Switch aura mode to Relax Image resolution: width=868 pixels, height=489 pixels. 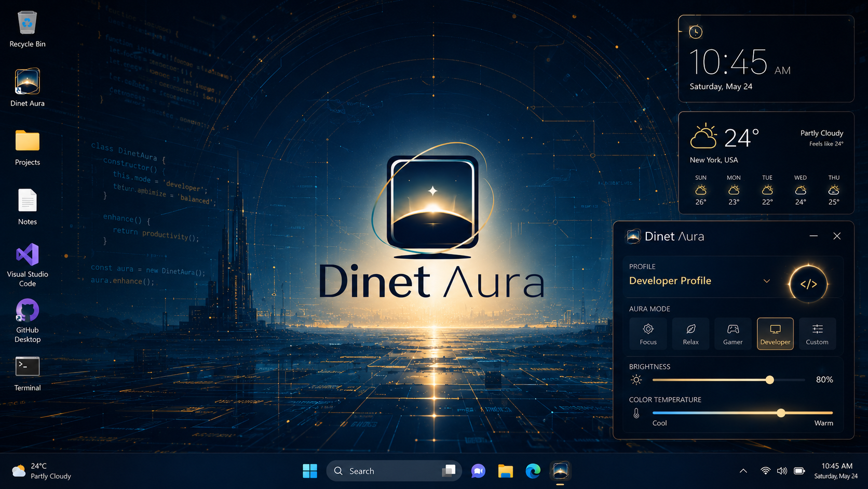tap(690, 334)
